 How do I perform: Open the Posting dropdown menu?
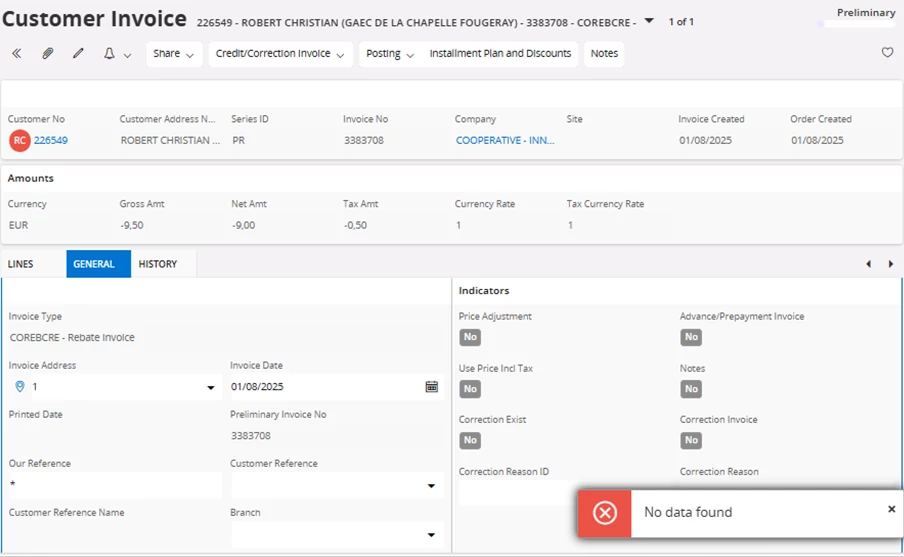coord(390,54)
